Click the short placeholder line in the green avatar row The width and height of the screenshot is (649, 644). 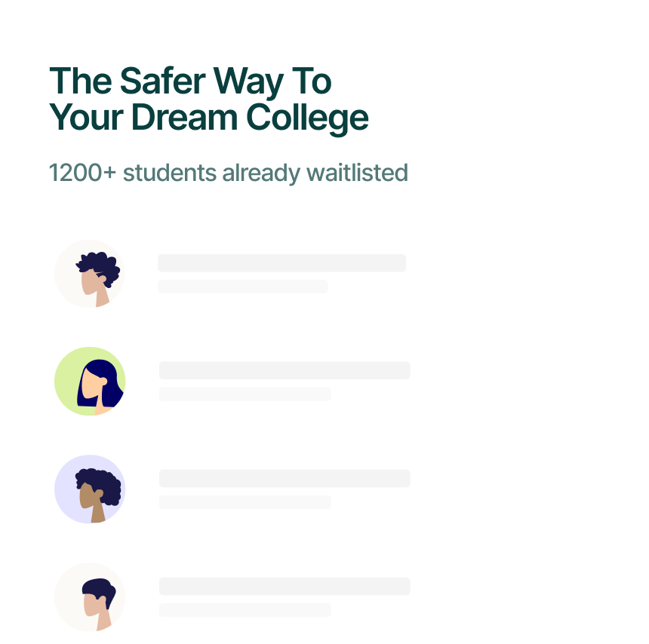pyautogui.click(x=245, y=394)
